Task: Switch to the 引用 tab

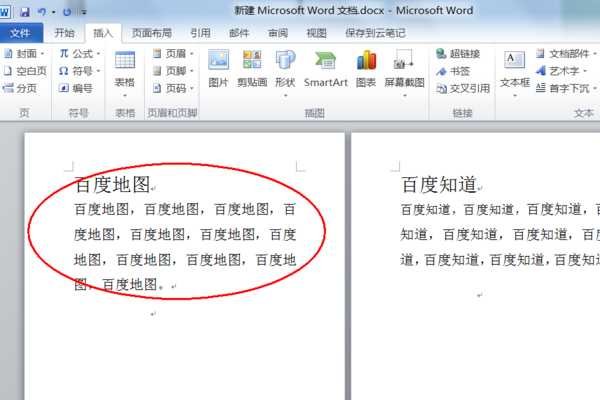Action: tap(201, 33)
